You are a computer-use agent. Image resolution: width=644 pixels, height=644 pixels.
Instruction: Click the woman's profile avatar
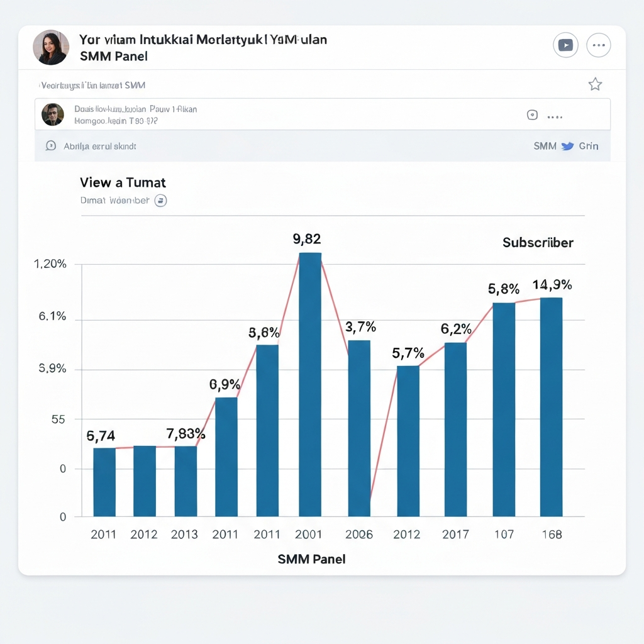(51, 47)
